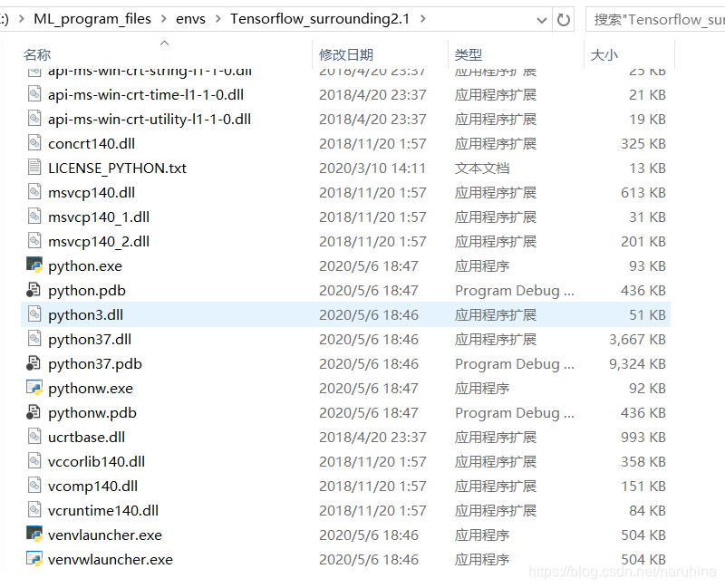The width and height of the screenshot is (725, 588).
Task: Sort by 大小 column header
Action: [x=604, y=54]
